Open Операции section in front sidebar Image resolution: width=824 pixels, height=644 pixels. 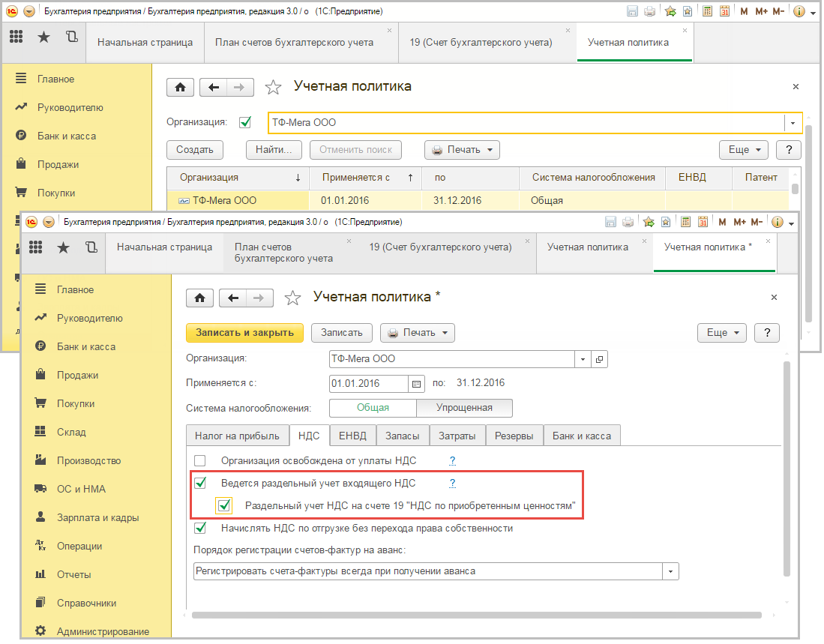[x=96, y=546]
